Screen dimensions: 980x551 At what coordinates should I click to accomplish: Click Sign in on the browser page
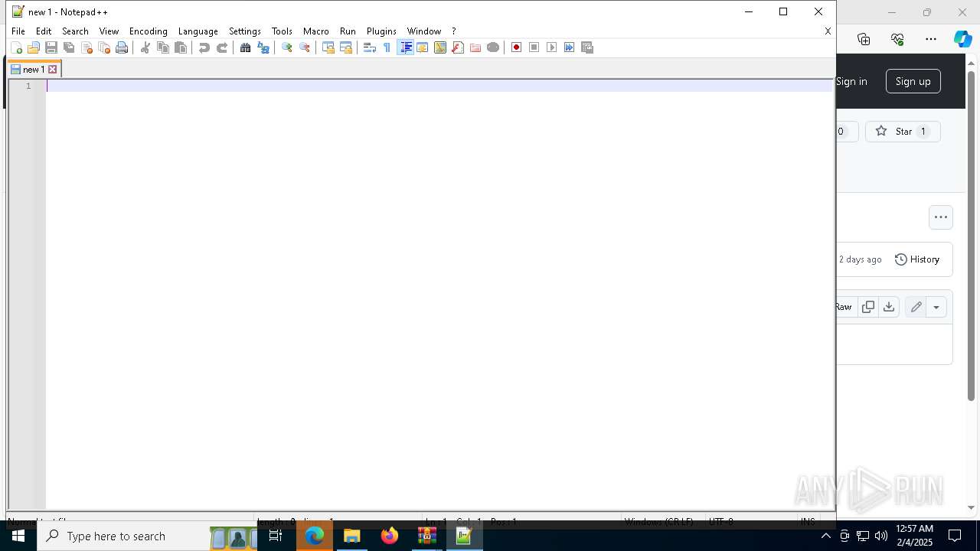click(x=851, y=81)
